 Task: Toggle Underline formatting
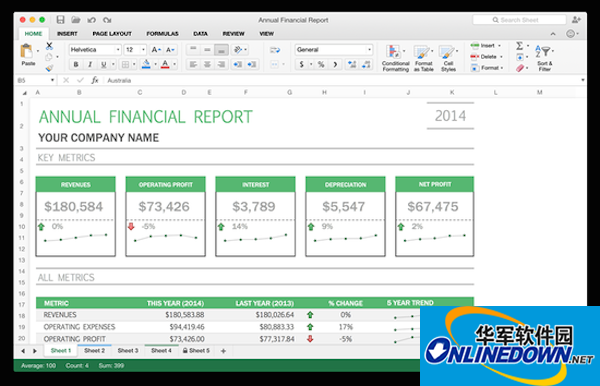coord(103,64)
